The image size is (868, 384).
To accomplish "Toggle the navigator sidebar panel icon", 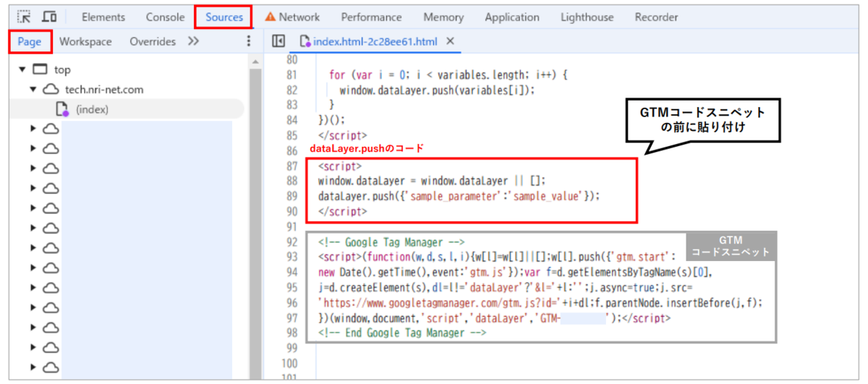I will pyautogui.click(x=278, y=41).
